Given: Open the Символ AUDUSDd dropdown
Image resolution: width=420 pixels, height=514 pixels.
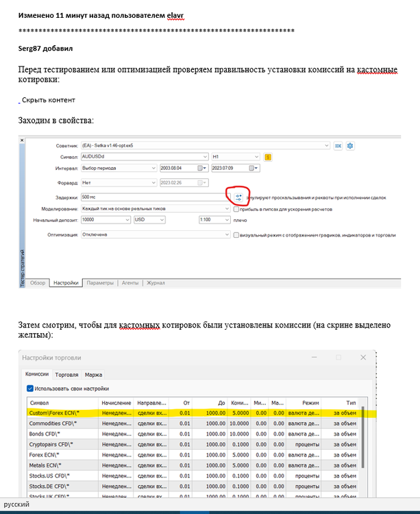Looking at the screenshot, I should pyautogui.click(x=205, y=157).
